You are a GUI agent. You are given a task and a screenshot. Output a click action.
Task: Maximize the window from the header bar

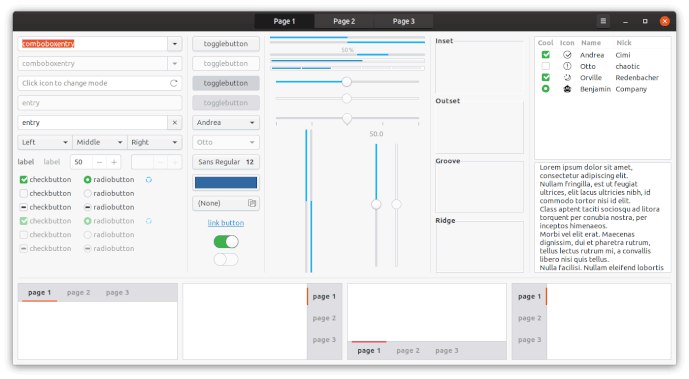click(x=645, y=21)
